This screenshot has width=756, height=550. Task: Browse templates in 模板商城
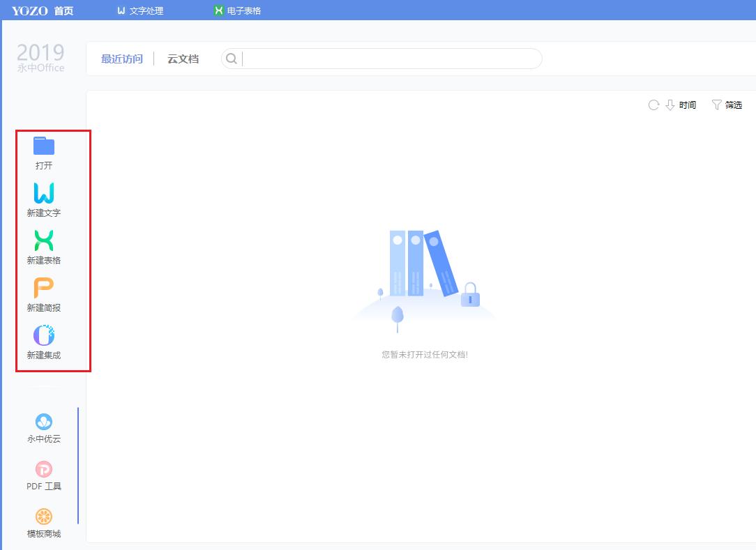coord(43,517)
